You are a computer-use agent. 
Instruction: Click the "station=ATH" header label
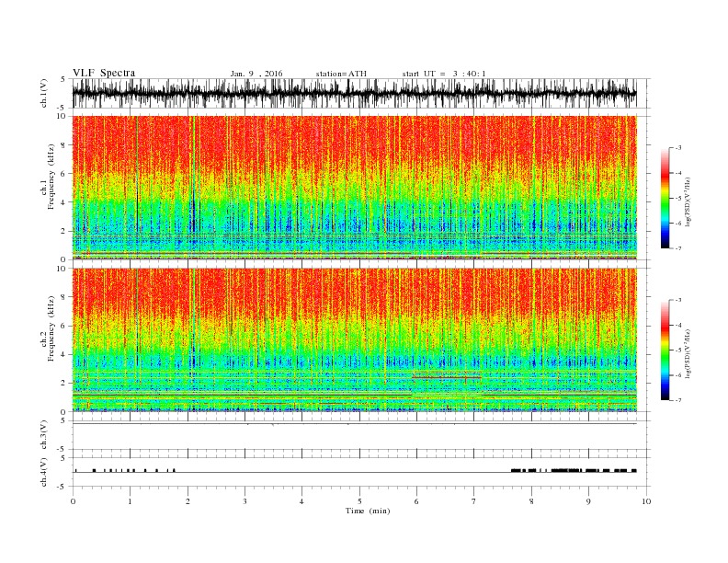point(341,74)
